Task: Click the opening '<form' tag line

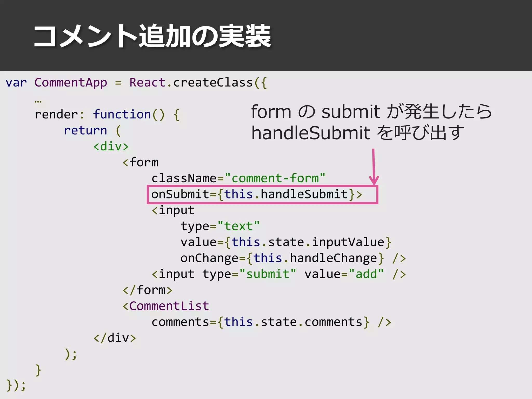Action: click(140, 162)
